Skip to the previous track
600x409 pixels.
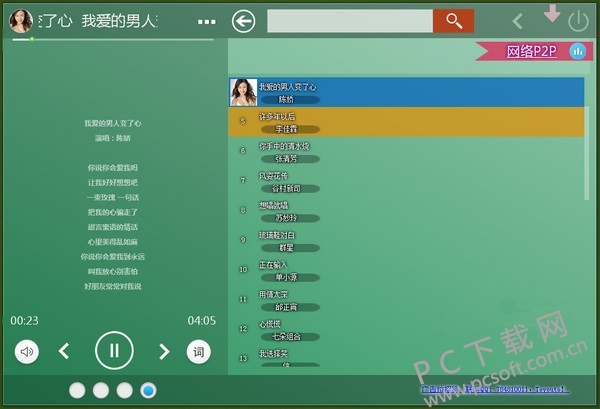(x=64, y=351)
